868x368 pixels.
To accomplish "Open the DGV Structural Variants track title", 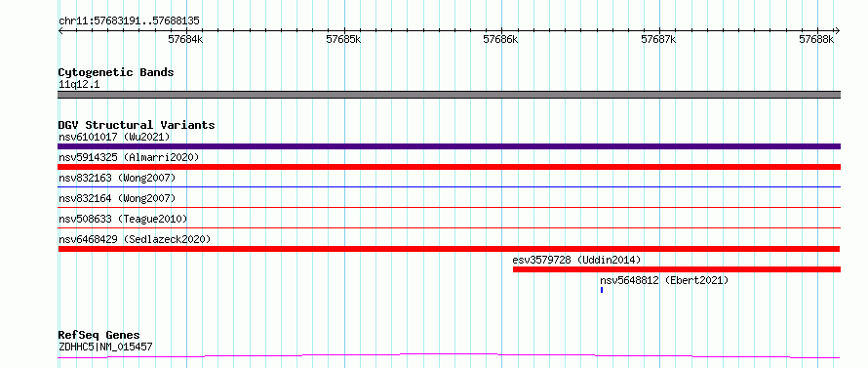I will click(x=137, y=125).
